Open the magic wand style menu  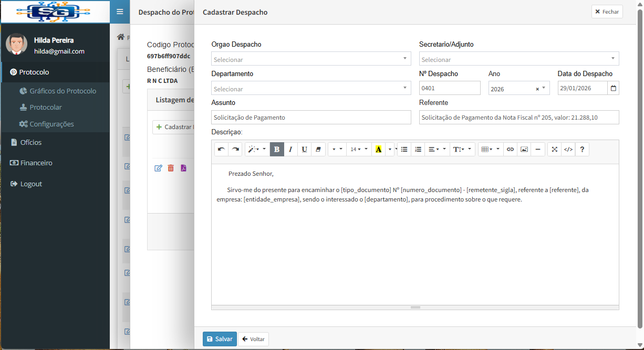pyautogui.click(x=257, y=149)
